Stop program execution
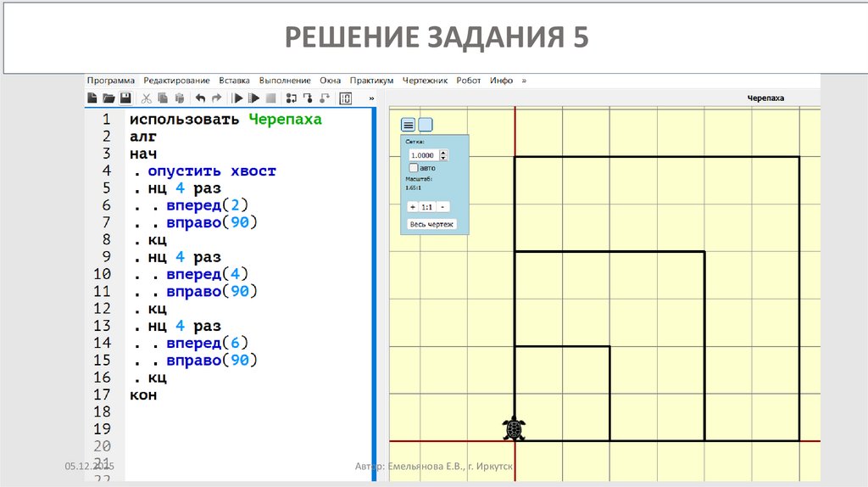868x487 pixels. pyautogui.click(x=270, y=98)
